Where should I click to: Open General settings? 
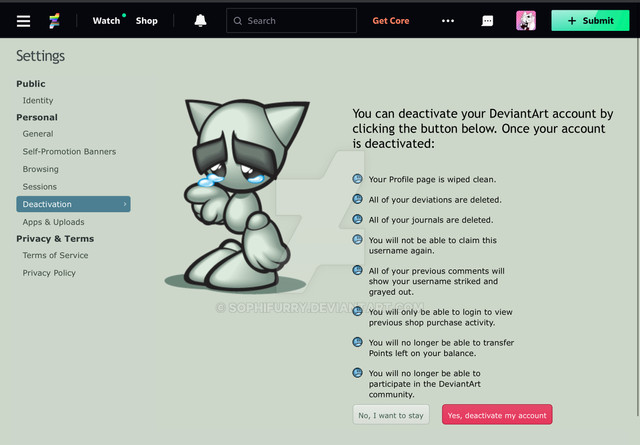[38, 134]
